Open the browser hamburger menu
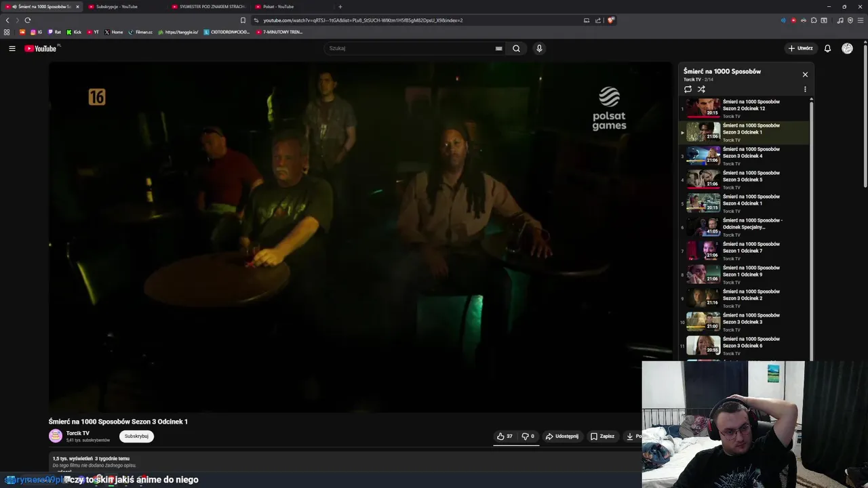 coord(861,20)
